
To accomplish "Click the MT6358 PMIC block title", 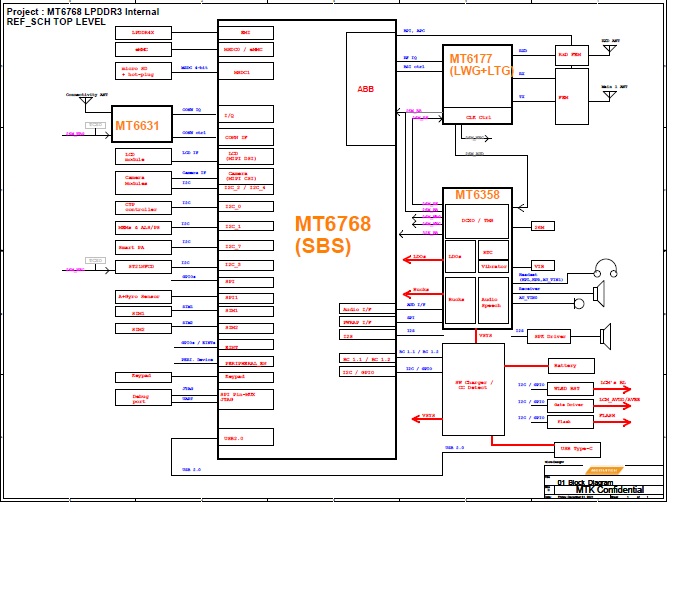I will coord(477,194).
